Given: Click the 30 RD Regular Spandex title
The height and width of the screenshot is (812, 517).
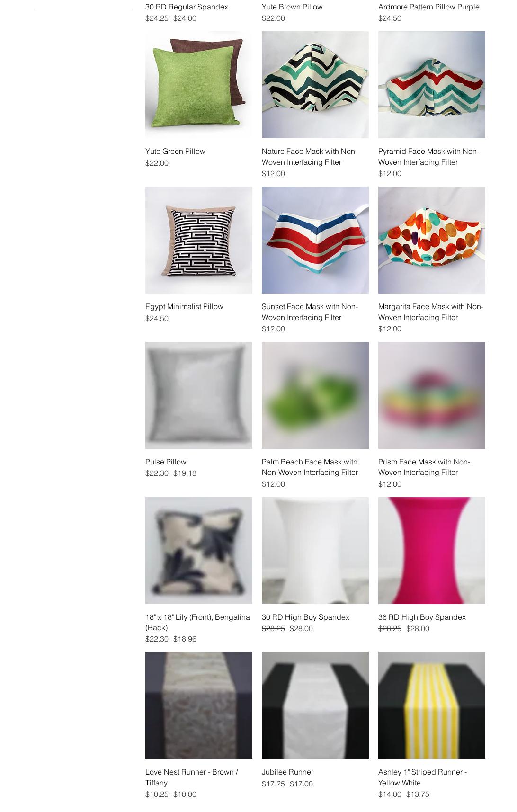Looking at the screenshot, I should tap(187, 7).
